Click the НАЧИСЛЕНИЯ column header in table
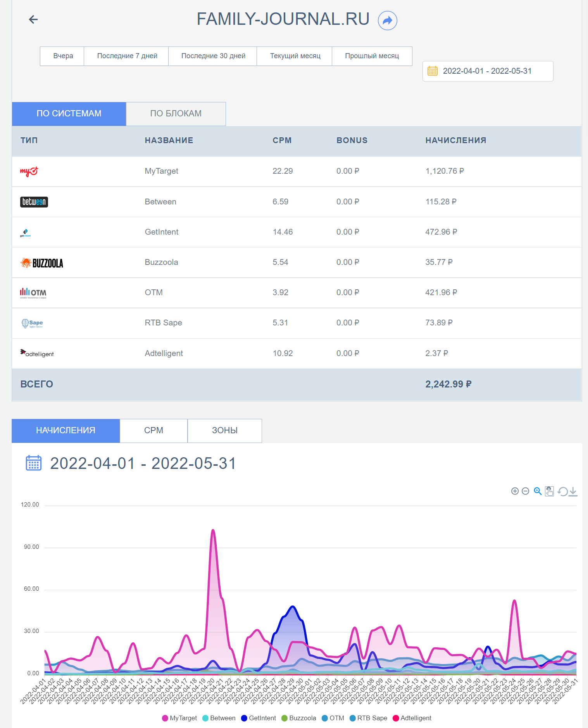Image resolution: width=588 pixels, height=728 pixels. tap(456, 140)
